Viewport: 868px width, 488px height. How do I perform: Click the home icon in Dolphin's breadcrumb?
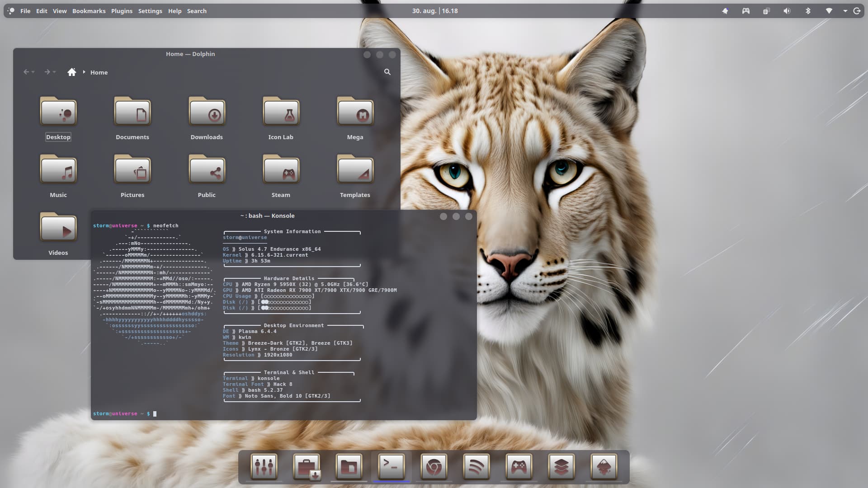(71, 72)
